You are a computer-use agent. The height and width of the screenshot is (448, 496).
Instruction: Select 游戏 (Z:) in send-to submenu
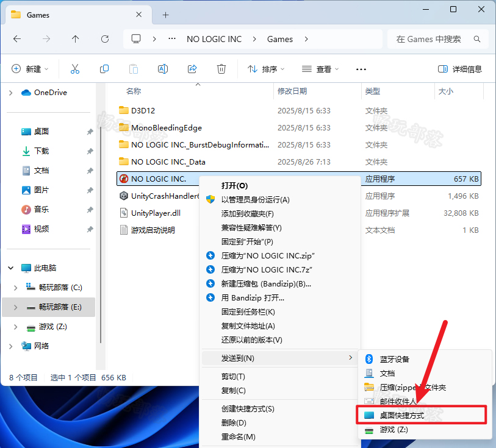(394, 430)
